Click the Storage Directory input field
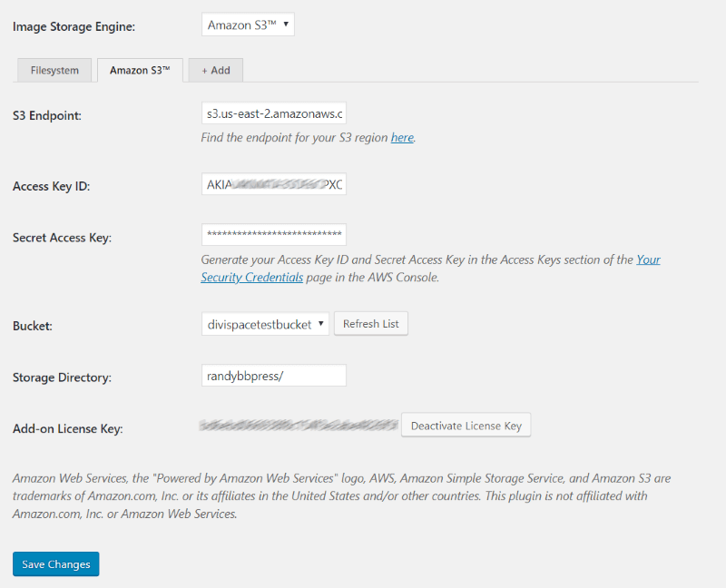 tap(273, 375)
